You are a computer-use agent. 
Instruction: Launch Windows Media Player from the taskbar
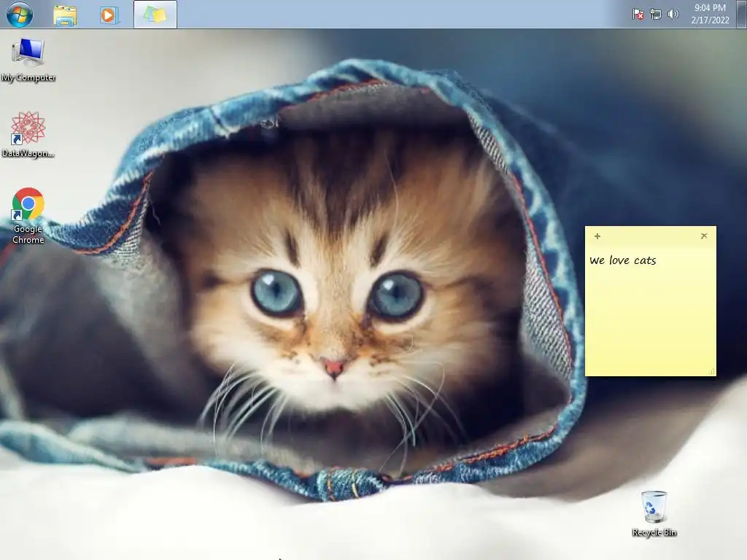[x=109, y=15]
